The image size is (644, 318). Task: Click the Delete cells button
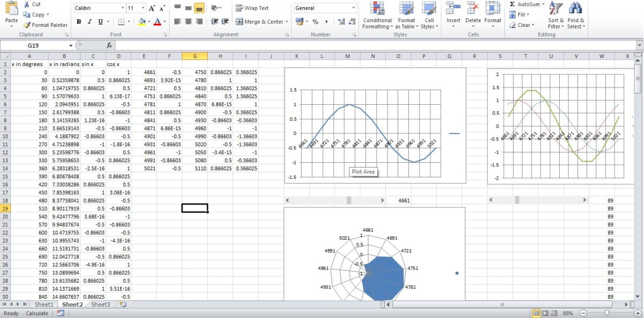(x=473, y=16)
